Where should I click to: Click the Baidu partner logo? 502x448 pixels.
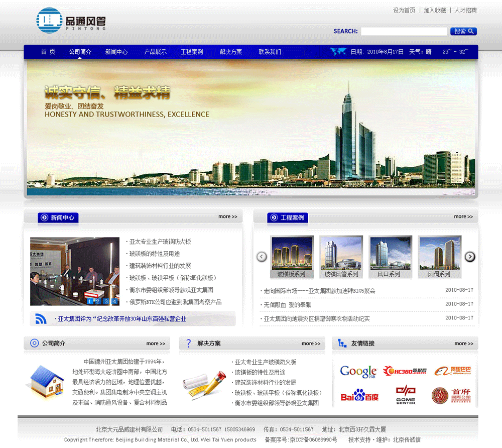[359, 396]
